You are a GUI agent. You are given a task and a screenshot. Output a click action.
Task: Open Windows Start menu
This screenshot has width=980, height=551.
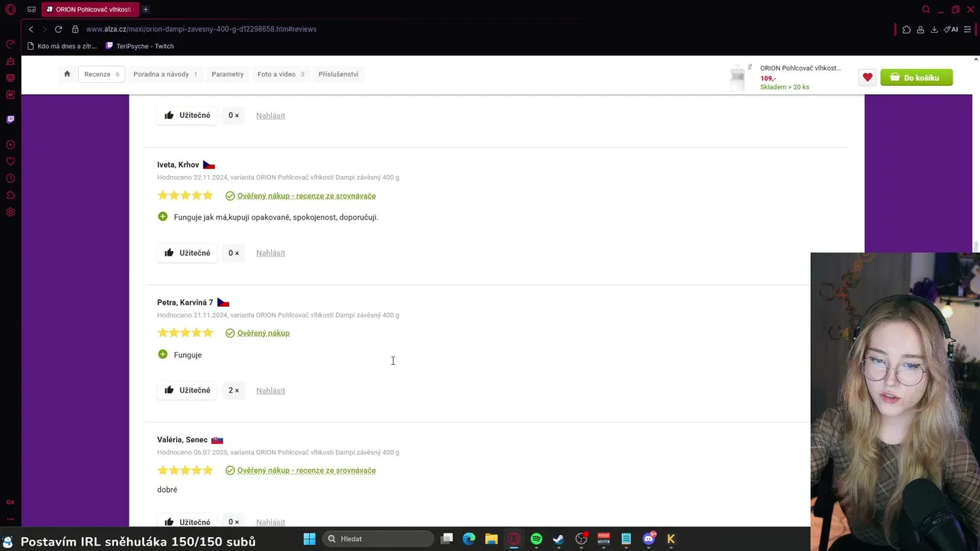pos(309,539)
